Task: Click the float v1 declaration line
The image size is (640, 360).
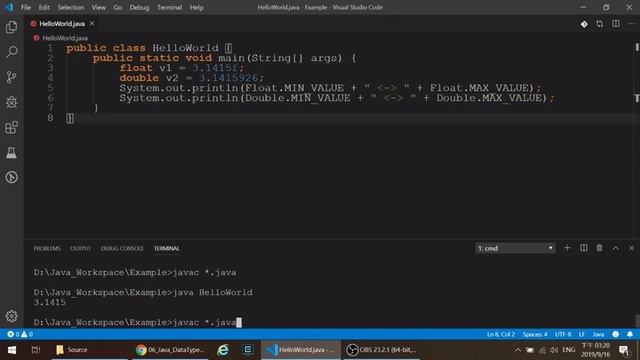Action: [x=182, y=68]
